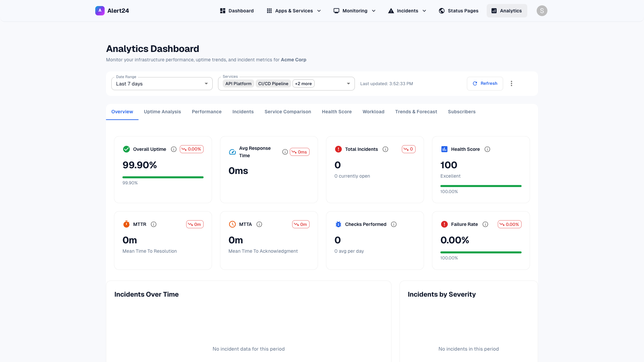Switch to the Uptime Analysis tab

[x=162, y=112]
